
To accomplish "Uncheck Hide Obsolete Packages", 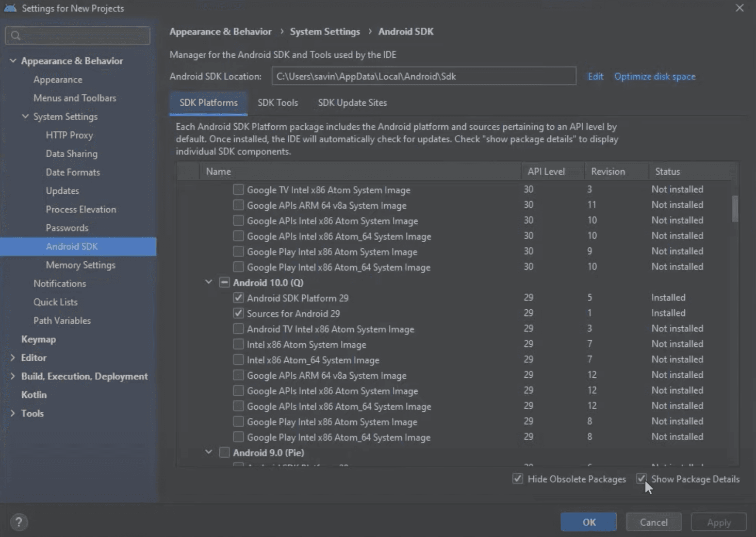I will point(517,479).
